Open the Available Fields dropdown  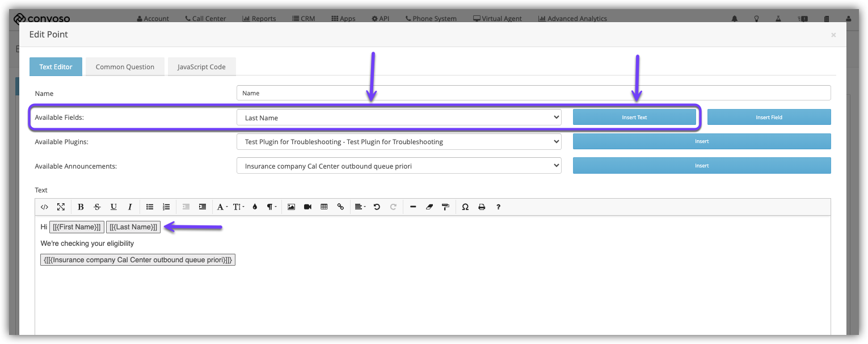(398, 118)
